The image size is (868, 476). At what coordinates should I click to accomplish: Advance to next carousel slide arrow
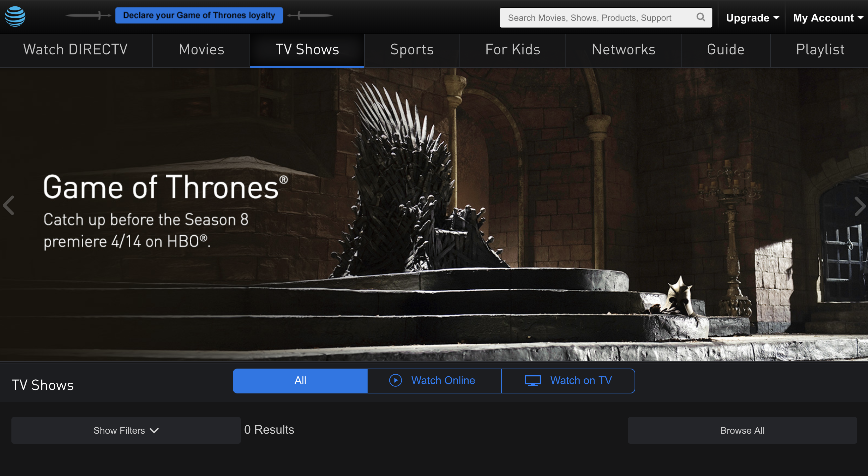pos(860,206)
